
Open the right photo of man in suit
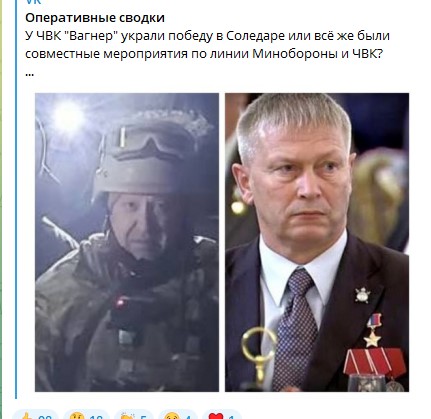click(x=317, y=242)
